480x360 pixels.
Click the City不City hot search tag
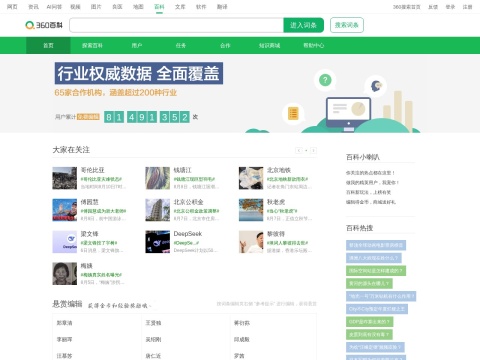(x=377, y=309)
